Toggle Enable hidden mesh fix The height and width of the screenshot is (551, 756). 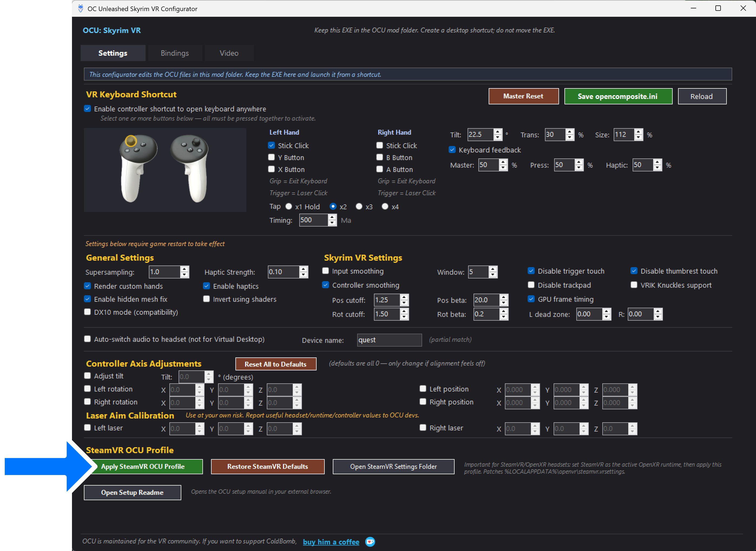87,299
